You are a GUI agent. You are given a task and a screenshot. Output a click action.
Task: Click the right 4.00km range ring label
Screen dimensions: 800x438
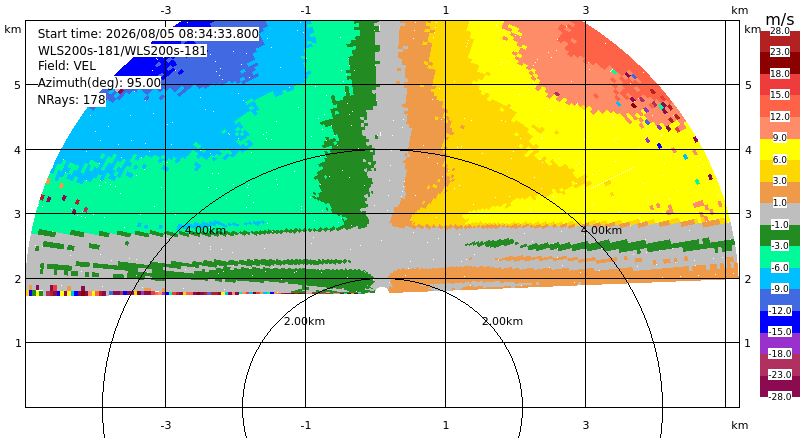pos(602,230)
